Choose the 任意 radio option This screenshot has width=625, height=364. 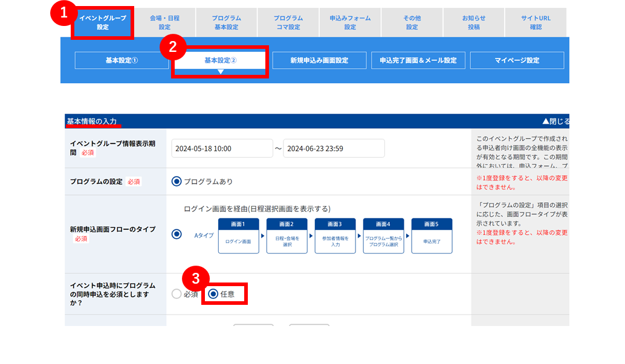(213, 295)
